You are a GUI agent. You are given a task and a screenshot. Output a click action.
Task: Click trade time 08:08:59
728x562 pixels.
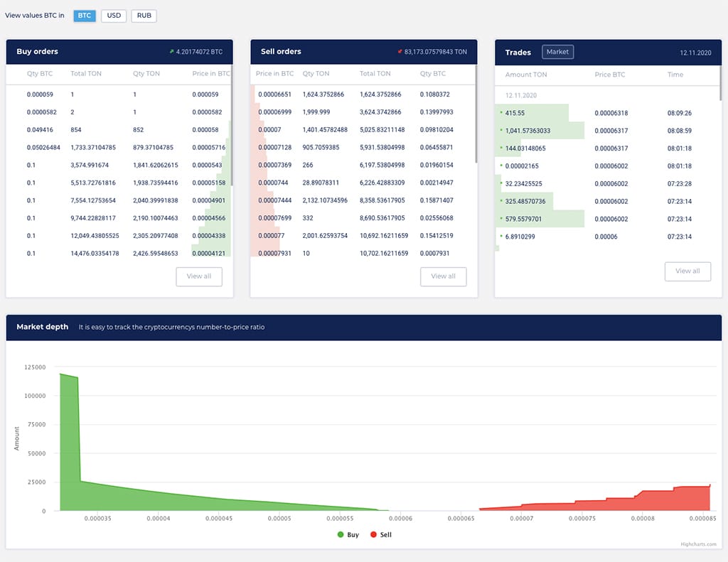[x=679, y=131]
